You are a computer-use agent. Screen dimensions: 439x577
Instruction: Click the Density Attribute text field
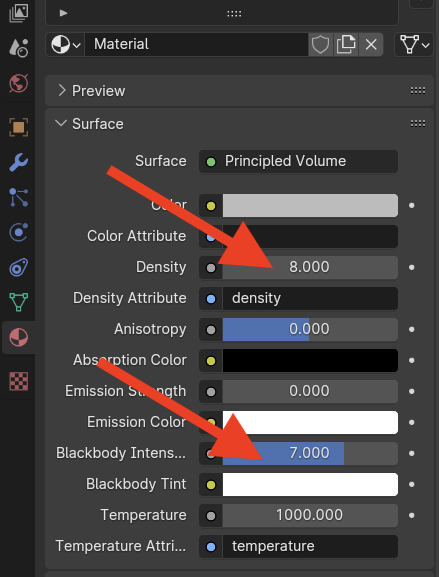[x=310, y=298]
